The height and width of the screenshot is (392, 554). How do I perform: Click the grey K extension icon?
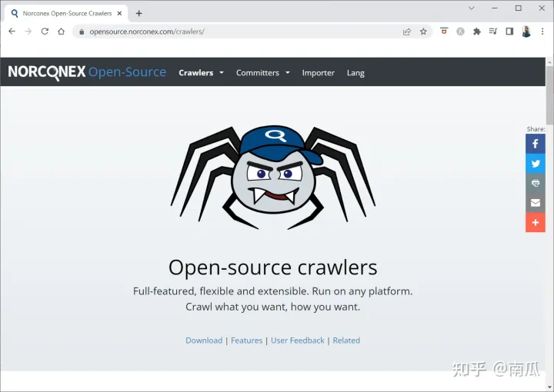click(460, 32)
